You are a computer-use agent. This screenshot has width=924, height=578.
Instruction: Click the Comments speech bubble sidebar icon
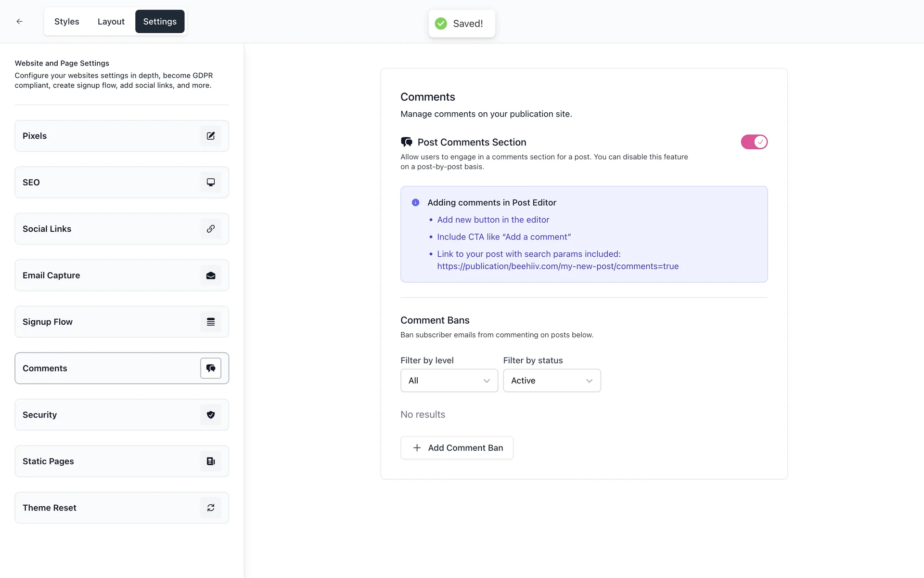click(x=210, y=368)
